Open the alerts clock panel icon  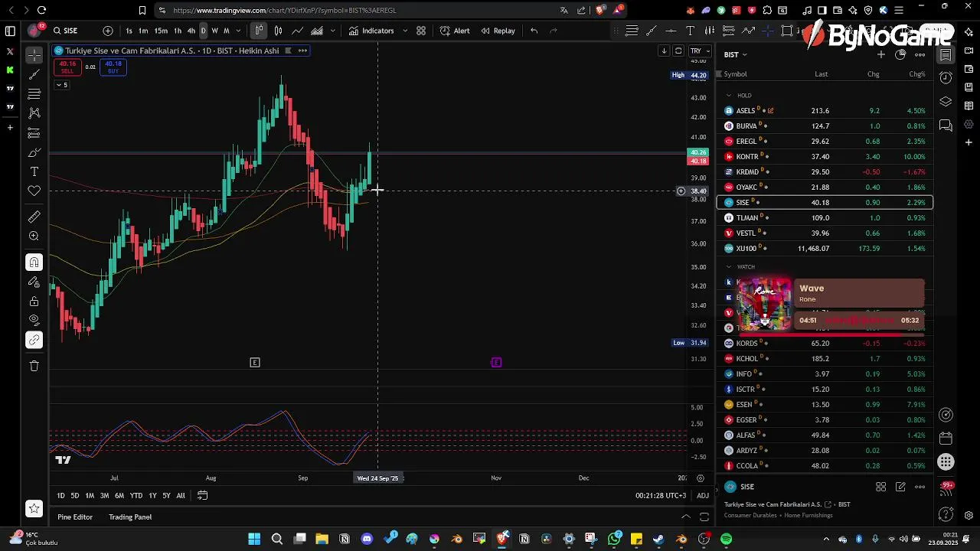pyautogui.click(x=946, y=78)
